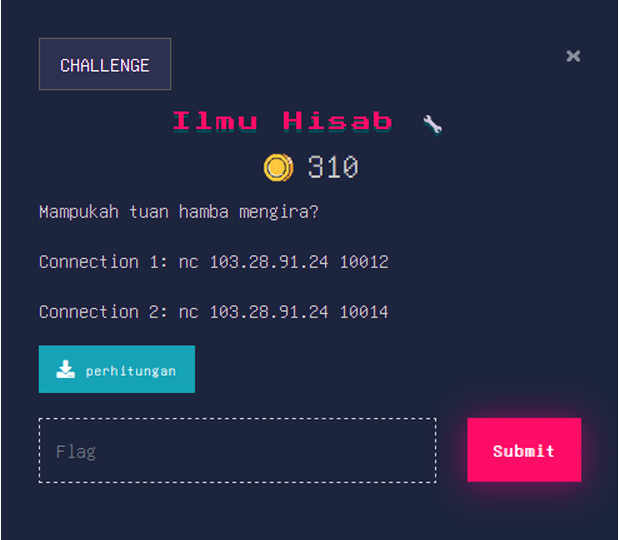Click the download icon on the perhitungan button

tap(66, 370)
